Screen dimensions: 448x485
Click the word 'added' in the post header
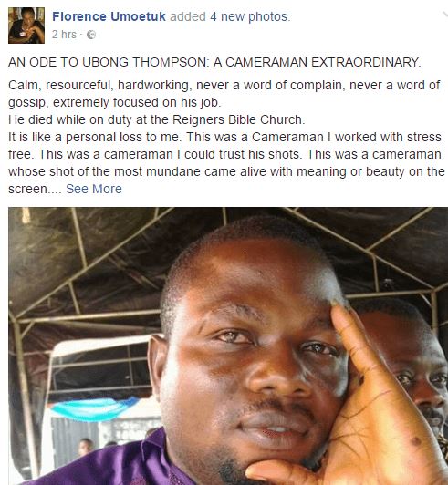[x=188, y=16]
